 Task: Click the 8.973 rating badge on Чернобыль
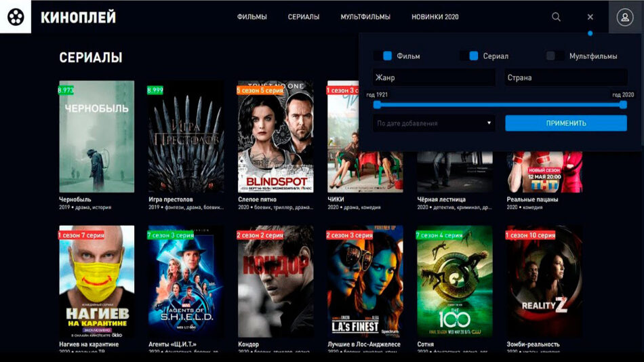coord(66,89)
